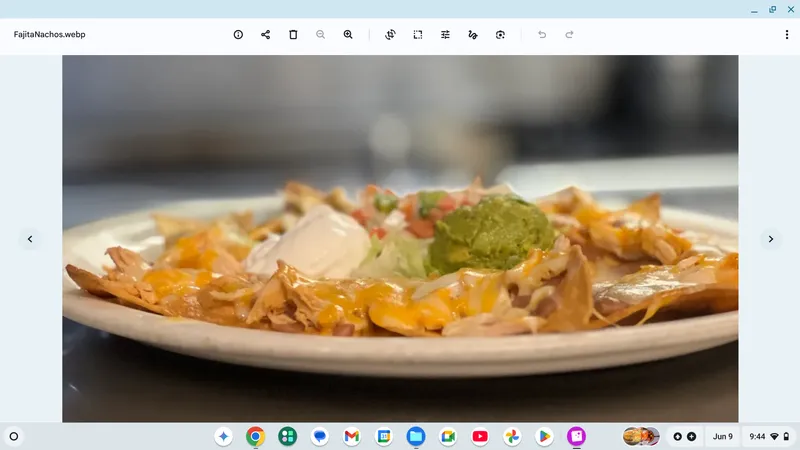The height and width of the screenshot is (450, 800).
Task: Select the draw annotation tool
Action: (x=473, y=35)
